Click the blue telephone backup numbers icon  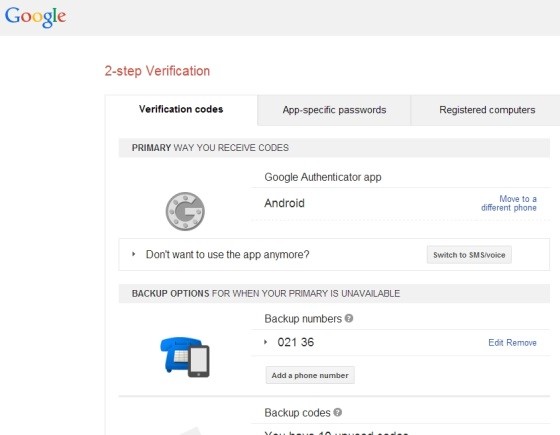click(x=185, y=357)
